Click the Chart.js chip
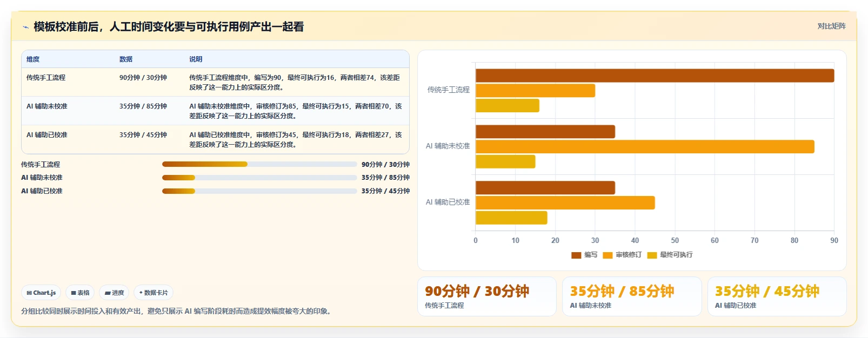Viewport: 868px width, 338px height. 41,293
